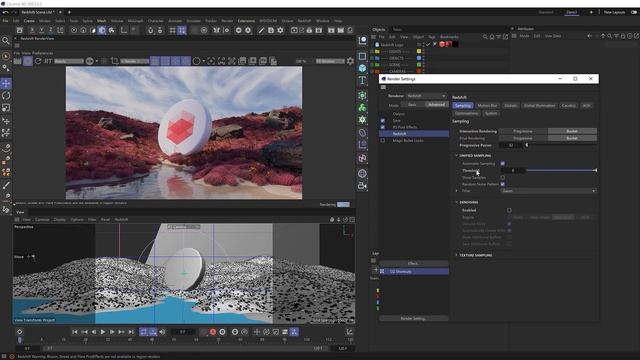
Task: Open the Motion Blur tab
Action: coord(487,106)
